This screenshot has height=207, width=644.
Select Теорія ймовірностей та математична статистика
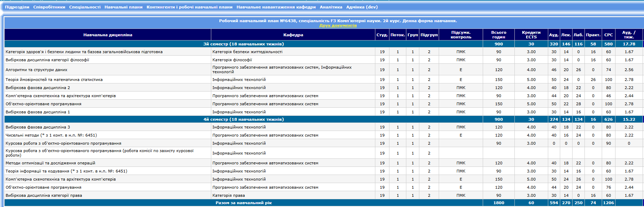coord(54,80)
